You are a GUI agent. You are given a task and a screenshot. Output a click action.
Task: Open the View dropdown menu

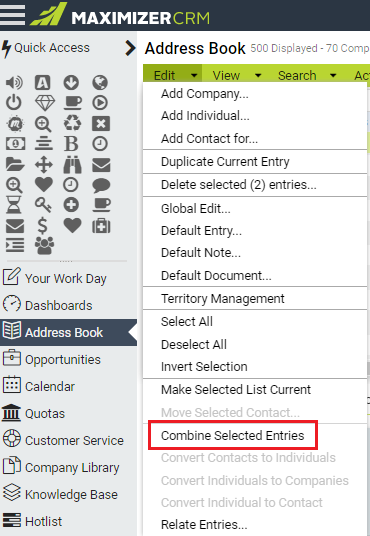point(237,75)
